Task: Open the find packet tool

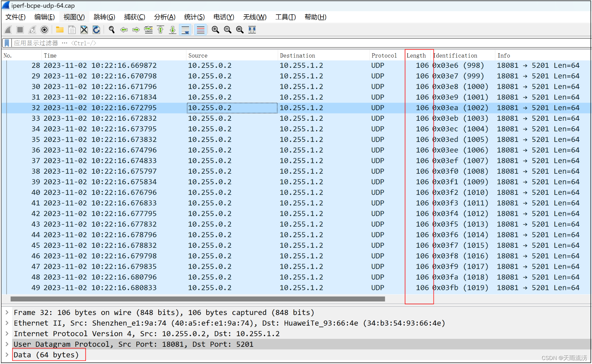Action: (112, 29)
